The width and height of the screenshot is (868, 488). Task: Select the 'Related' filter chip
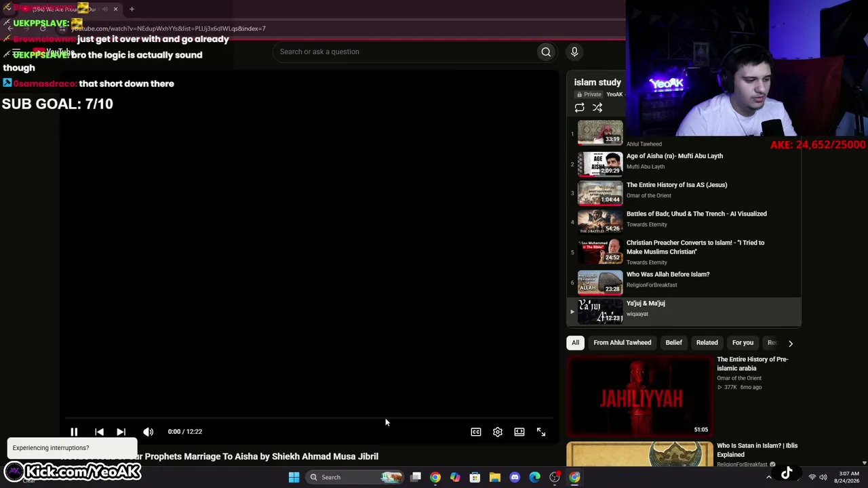click(x=707, y=343)
